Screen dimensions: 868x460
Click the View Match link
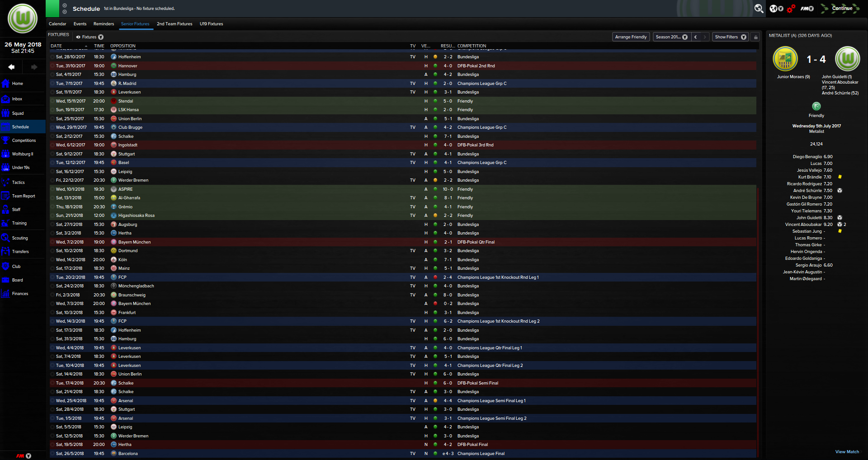click(847, 452)
